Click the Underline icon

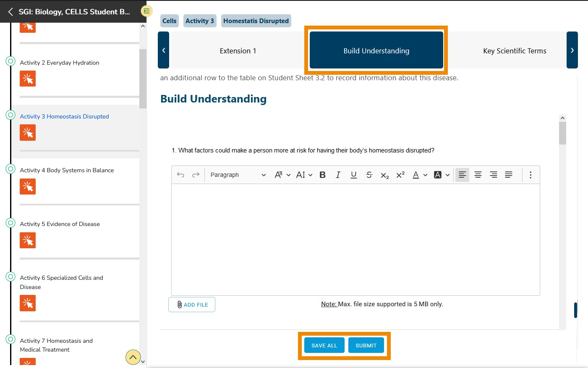point(353,175)
